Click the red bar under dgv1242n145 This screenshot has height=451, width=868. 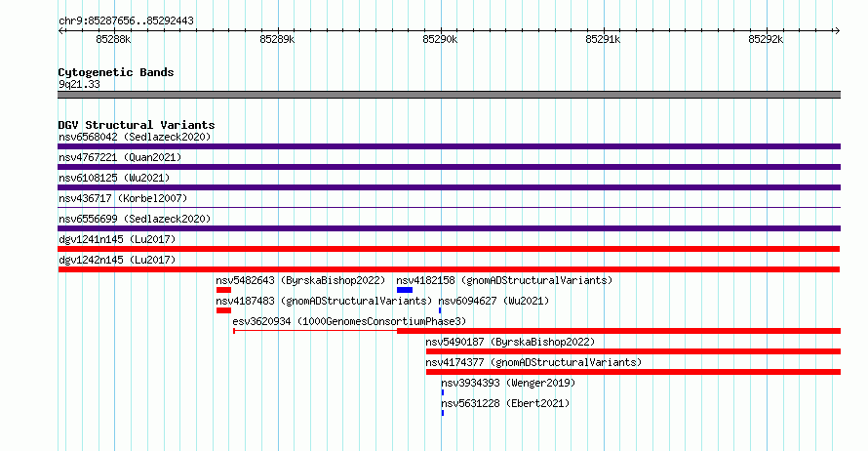click(449, 269)
